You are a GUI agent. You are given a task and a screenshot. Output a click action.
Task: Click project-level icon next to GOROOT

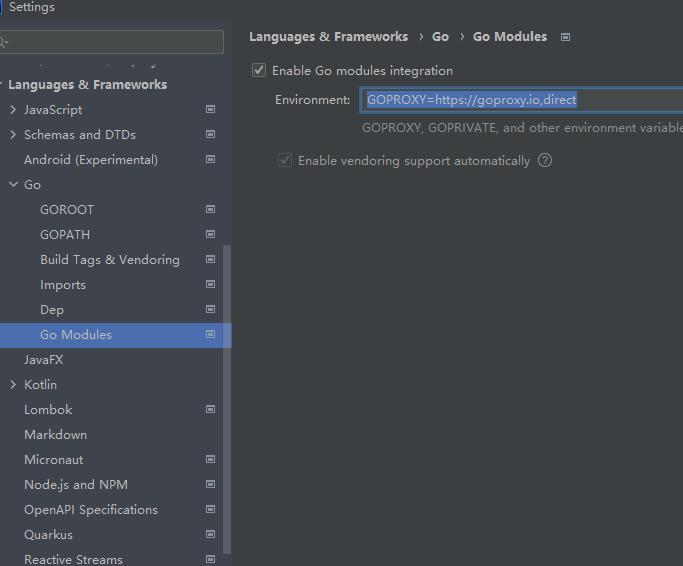click(210, 210)
